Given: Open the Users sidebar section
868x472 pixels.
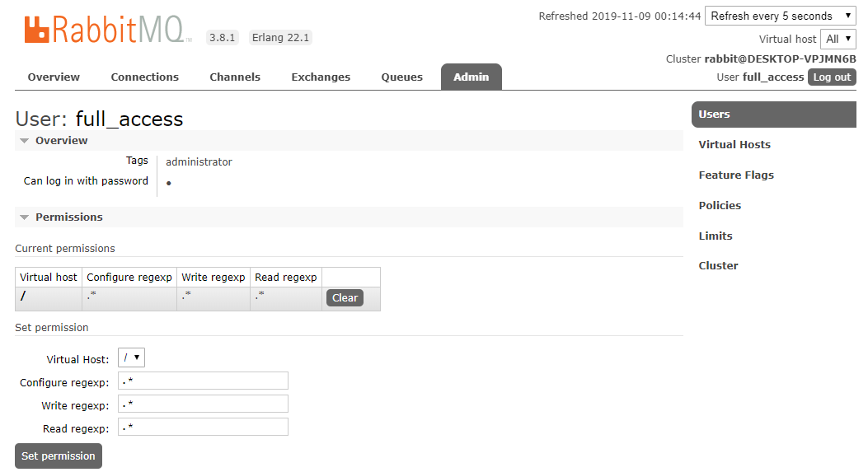Looking at the screenshot, I should pos(773,114).
